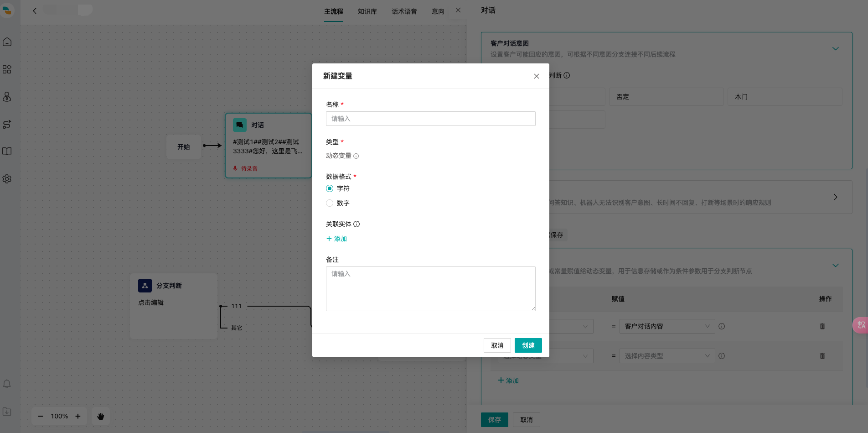Viewport: 868px width, 433px height.
Task: Open the 选择内容类型 dropdown
Action: (x=667, y=356)
